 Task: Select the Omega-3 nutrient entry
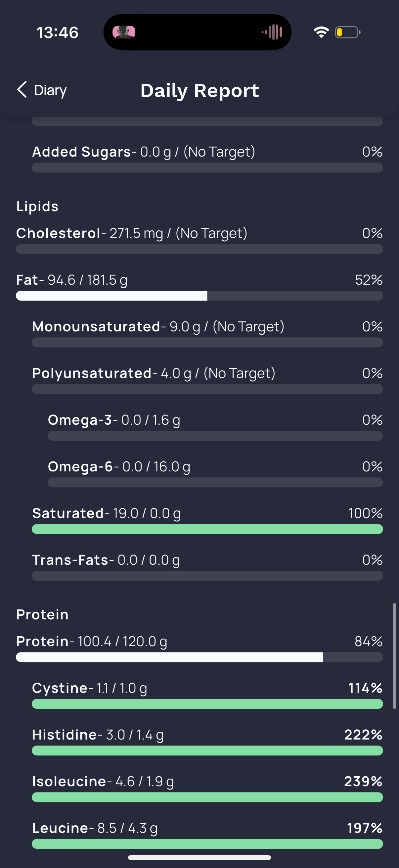pos(215,427)
